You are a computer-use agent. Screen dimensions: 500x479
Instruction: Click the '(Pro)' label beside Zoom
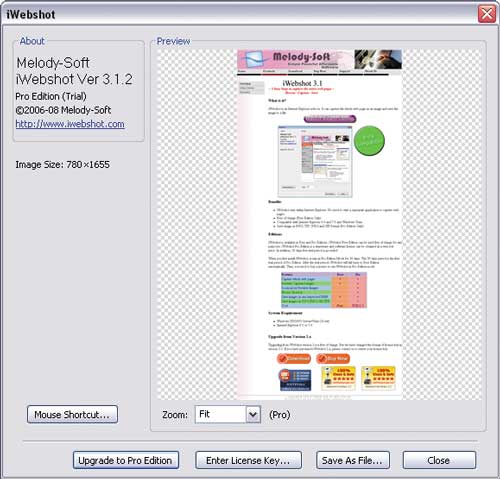pyautogui.click(x=280, y=415)
